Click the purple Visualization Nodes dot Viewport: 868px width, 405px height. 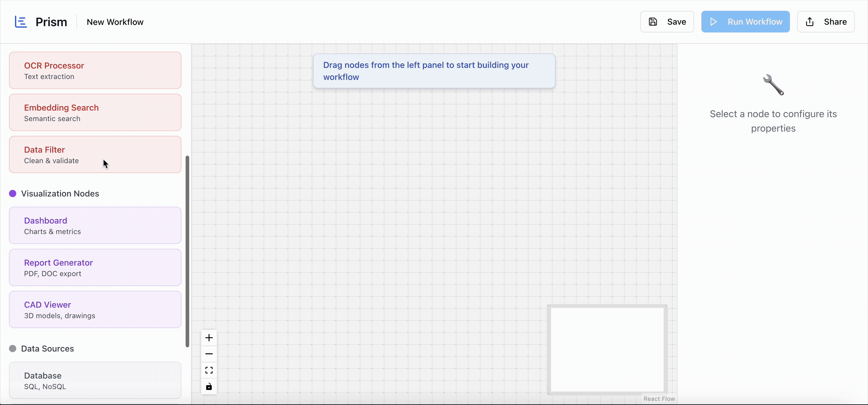[13, 193]
